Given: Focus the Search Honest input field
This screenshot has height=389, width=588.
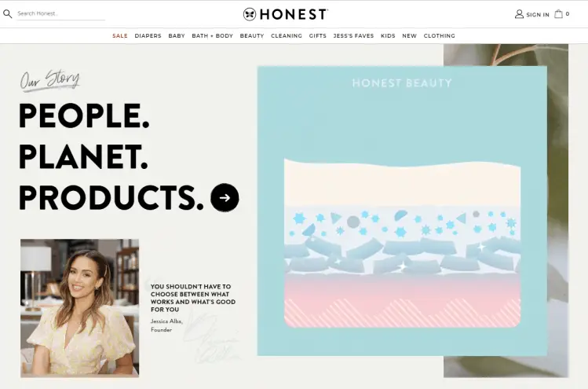Looking at the screenshot, I should pos(60,14).
